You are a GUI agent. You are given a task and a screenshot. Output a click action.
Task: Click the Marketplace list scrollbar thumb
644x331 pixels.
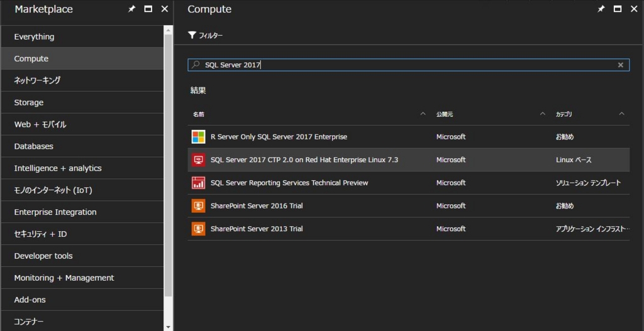(x=169, y=165)
